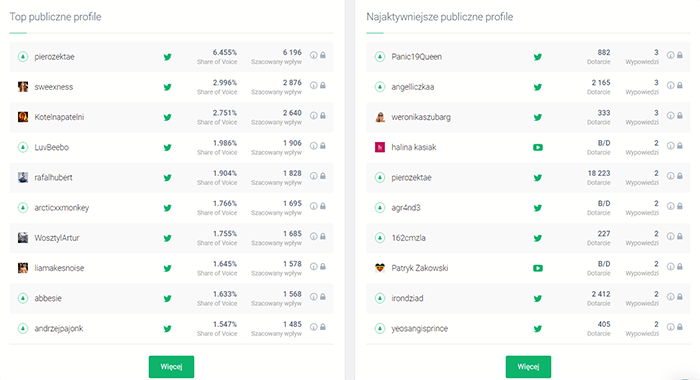Click the Kotelnapatelni avatar thumbnail
Screen dimensions: 700x380
coord(23,117)
